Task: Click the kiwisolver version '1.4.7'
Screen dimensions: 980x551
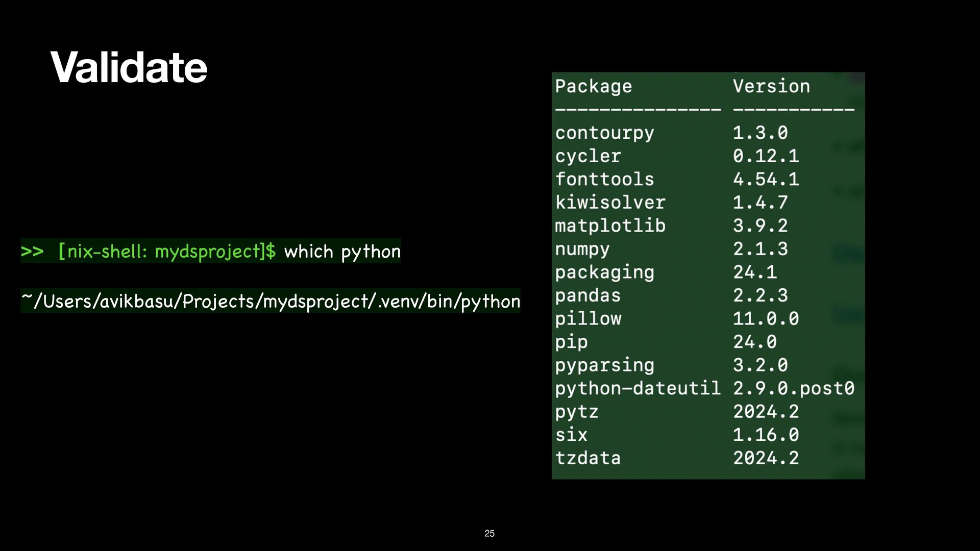Action: point(761,203)
